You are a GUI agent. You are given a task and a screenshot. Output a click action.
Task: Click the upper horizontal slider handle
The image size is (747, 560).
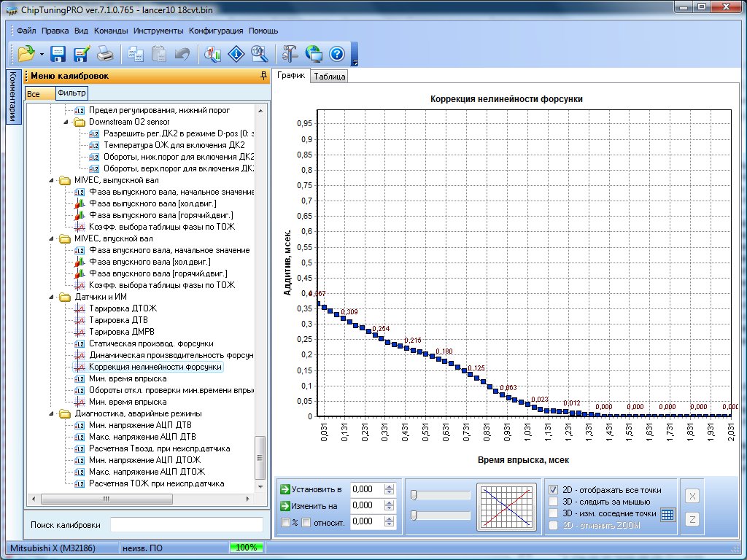click(x=414, y=496)
